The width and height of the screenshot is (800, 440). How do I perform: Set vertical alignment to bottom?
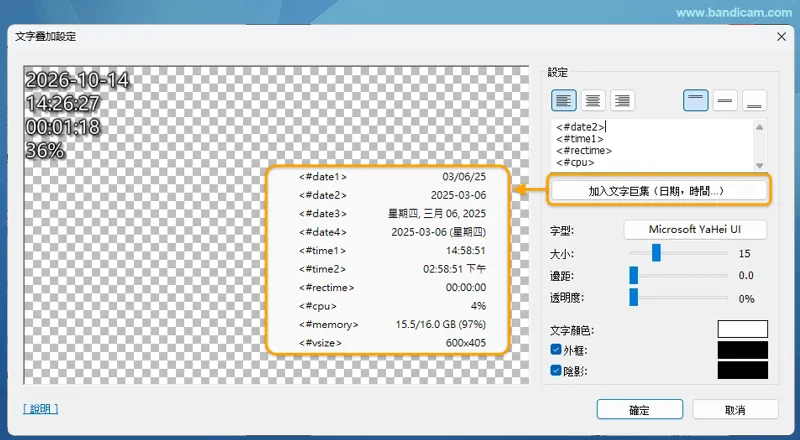pyautogui.click(x=754, y=101)
